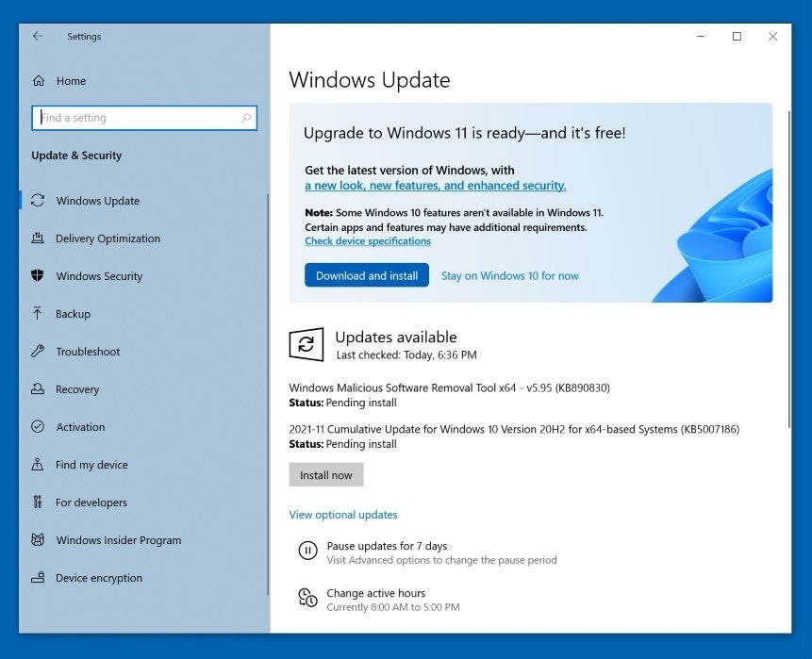The width and height of the screenshot is (812, 659).
Task: Click the main content vertical scrollbar
Action: (x=788, y=270)
